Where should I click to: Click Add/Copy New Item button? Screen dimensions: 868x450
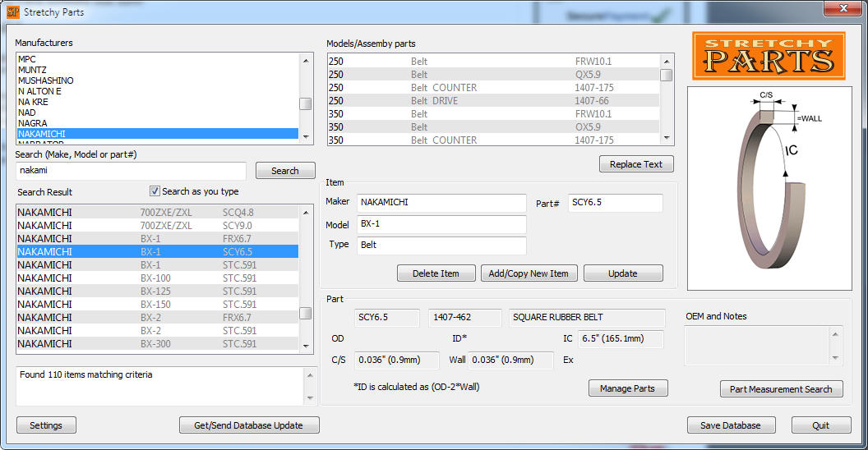[529, 273]
